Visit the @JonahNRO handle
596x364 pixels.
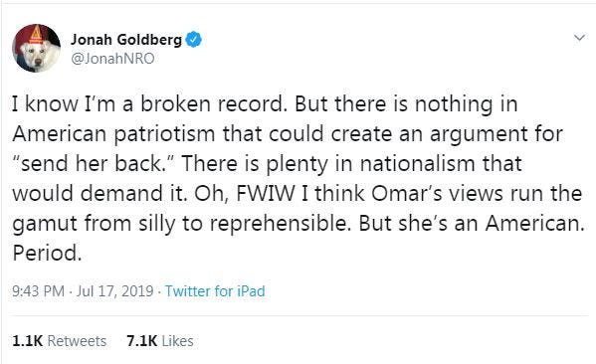[112, 59]
